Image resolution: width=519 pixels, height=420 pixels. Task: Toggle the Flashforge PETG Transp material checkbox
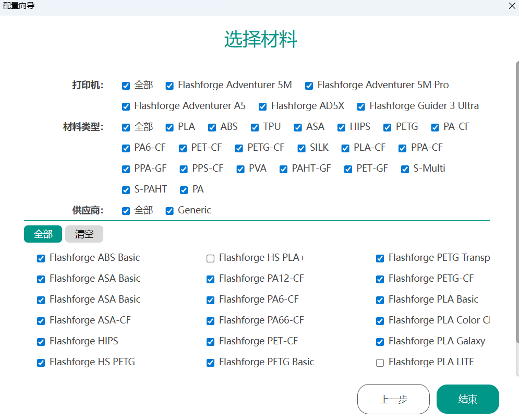tap(380, 258)
